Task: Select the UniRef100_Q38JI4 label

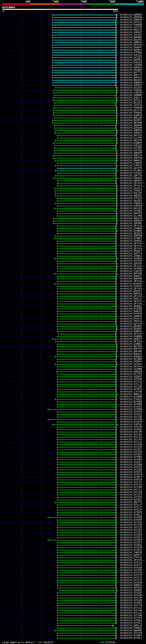Action: click(131, 98)
